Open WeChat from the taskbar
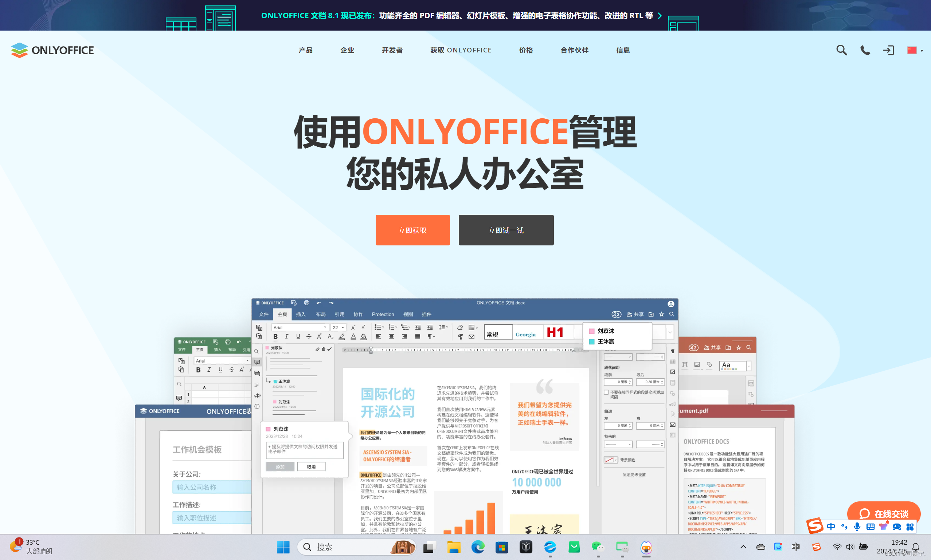 coord(598,547)
